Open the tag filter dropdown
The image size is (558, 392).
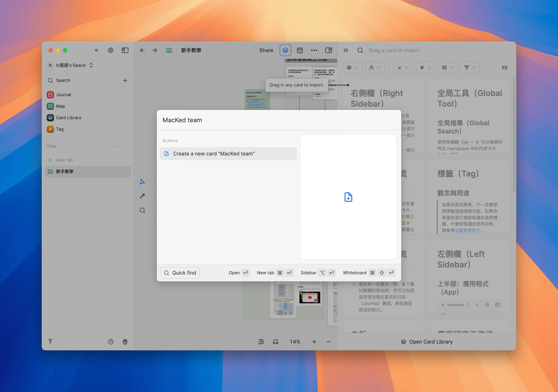point(425,67)
